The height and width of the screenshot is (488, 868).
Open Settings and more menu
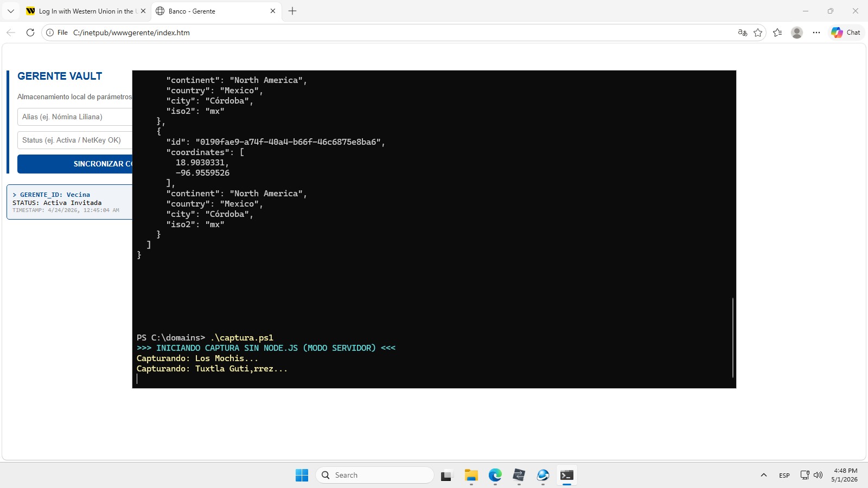click(816, 33)
